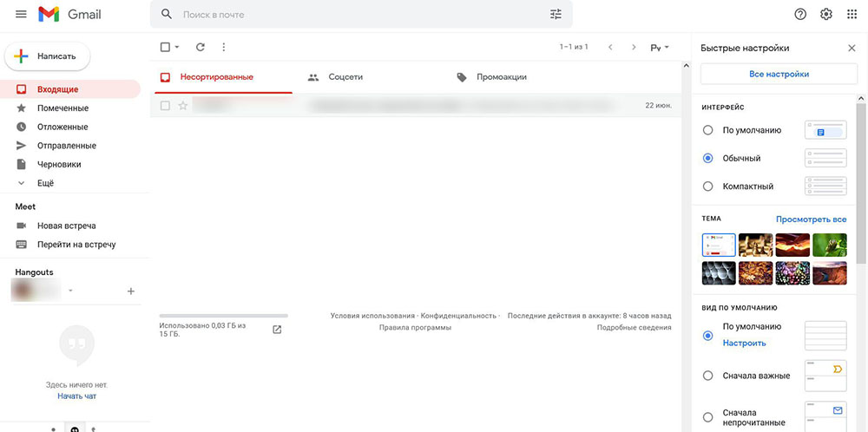Click the Gmail logo
The height and width of the screenshot is (432, 868).
click(69, 15)
